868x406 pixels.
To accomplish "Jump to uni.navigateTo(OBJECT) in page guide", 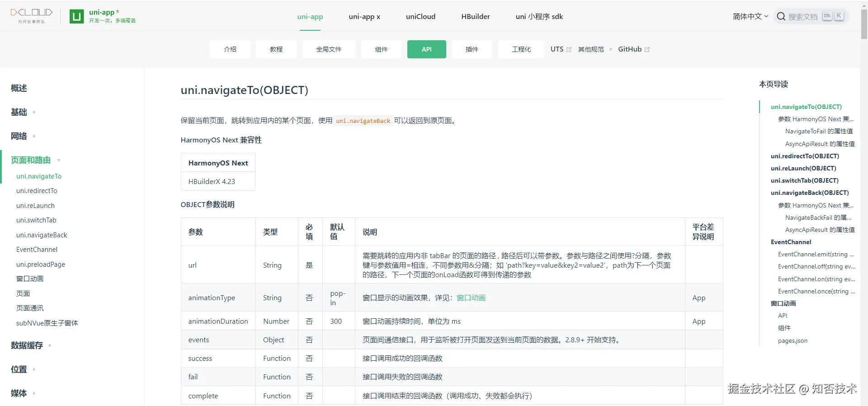I will [806, 107].
